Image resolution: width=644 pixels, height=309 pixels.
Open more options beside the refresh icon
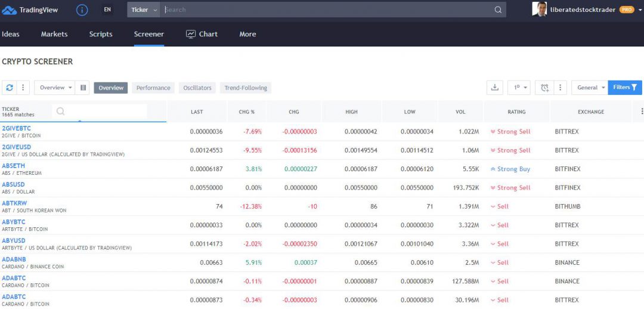point(23,88)
